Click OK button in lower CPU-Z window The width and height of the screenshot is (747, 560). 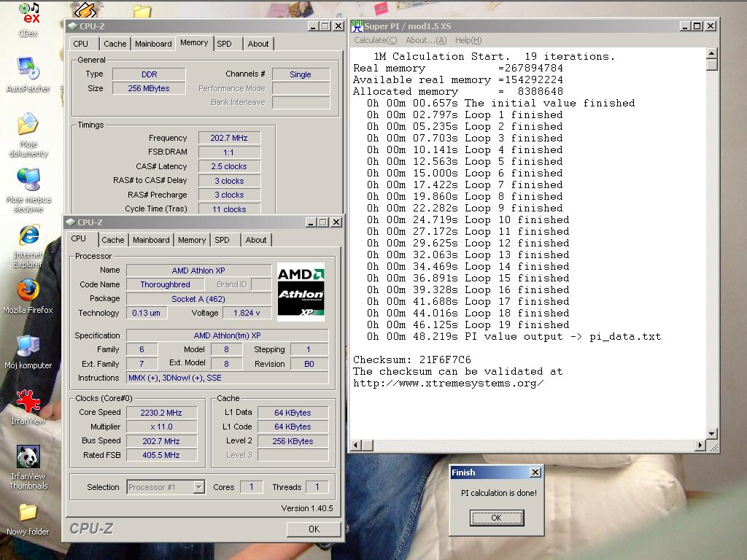click(314, 529)
